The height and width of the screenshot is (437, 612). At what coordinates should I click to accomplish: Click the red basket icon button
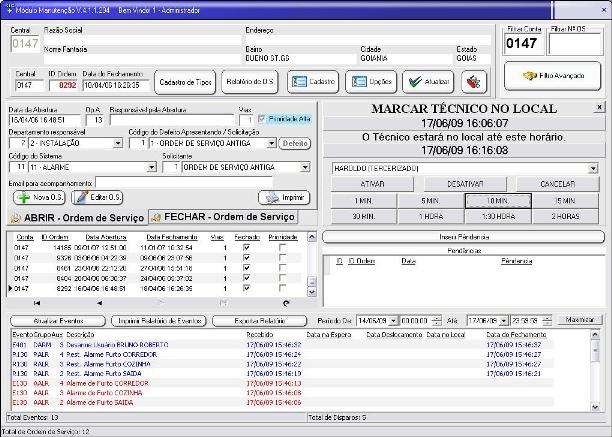(x=474, y=82)
